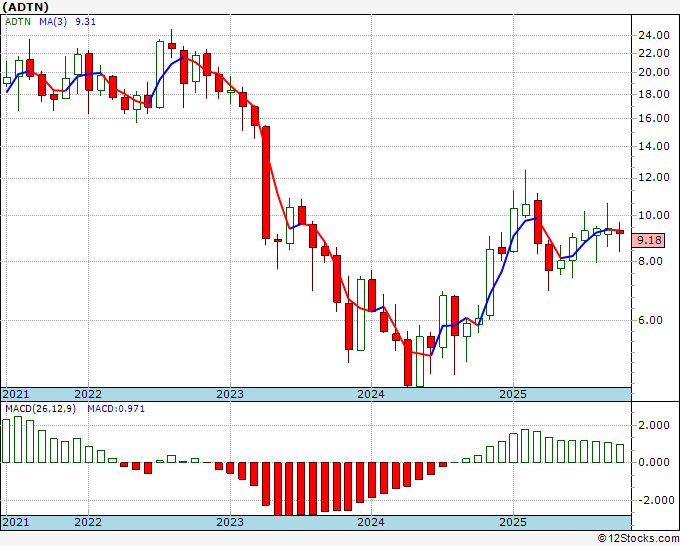Image resolution: width=680 pixels, height=546 pixels.
Task: Click the 2025 label on price chart timeline
Action: pos(513,394)
